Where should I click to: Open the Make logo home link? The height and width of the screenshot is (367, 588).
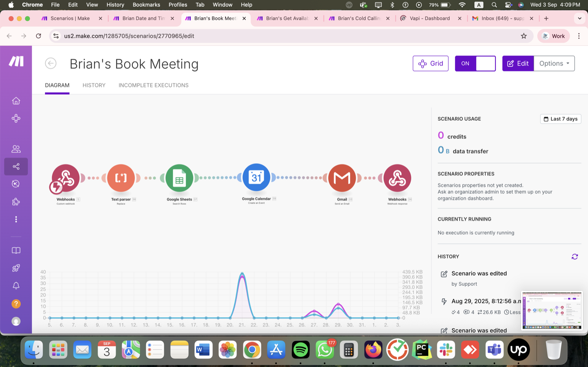coord(16,61)
